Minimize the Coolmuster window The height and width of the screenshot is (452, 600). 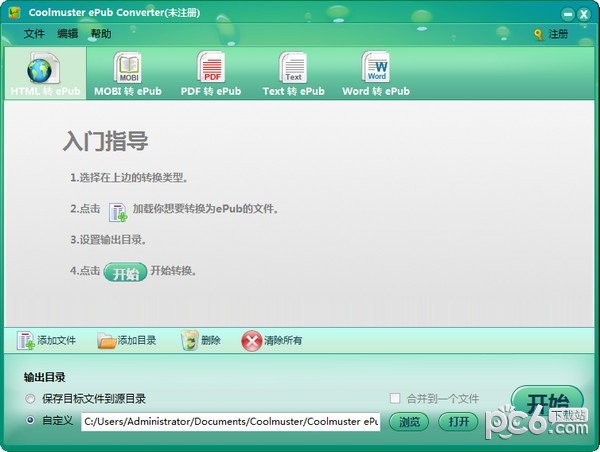pos(568,15)
